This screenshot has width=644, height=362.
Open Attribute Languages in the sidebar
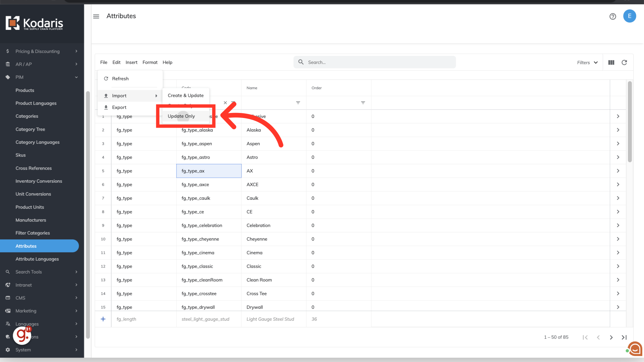(x=37, y=259)
